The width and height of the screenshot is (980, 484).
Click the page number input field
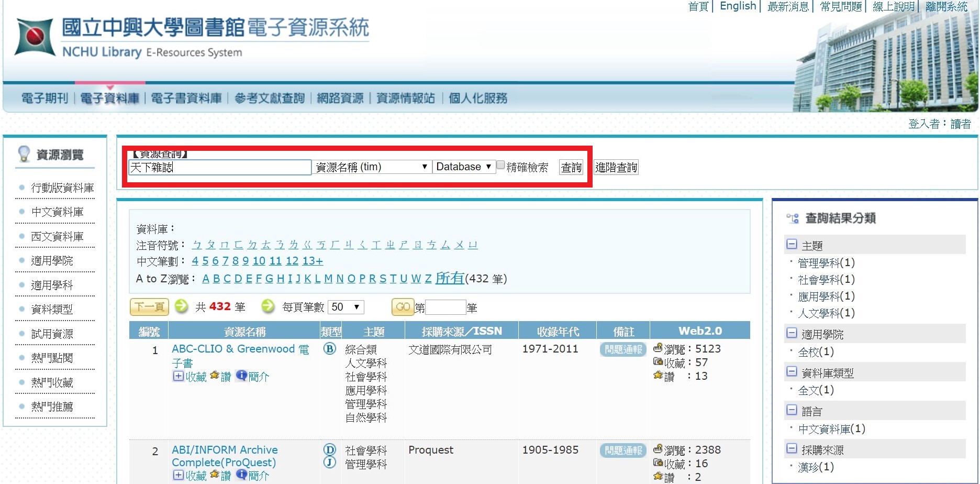[446, 307]
